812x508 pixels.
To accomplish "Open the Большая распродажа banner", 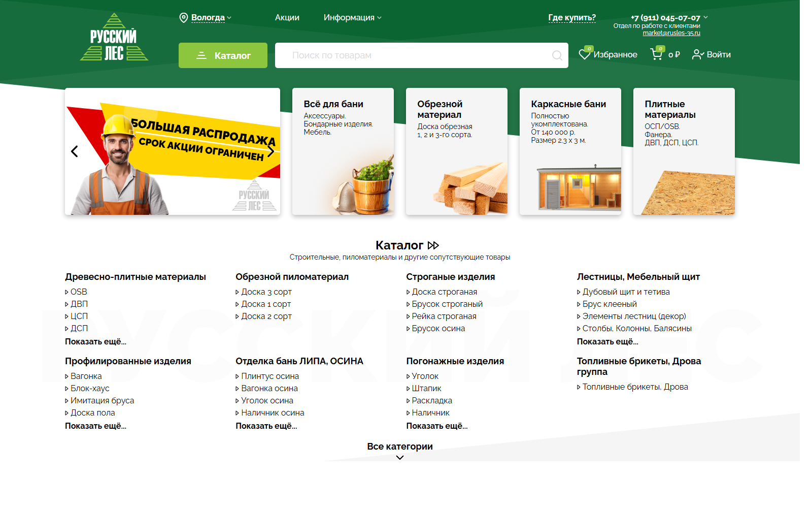I will [173, 151].
